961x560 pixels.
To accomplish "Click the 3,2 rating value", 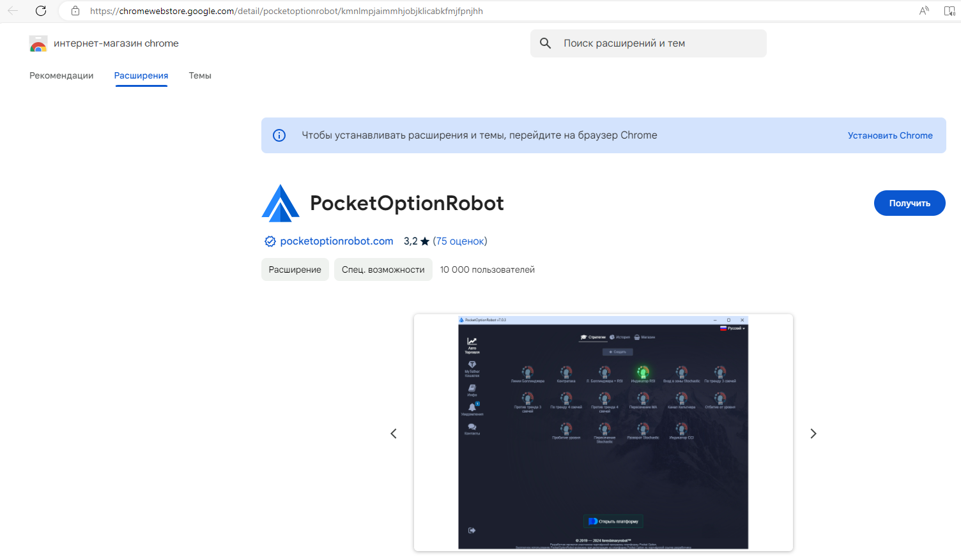I will coord(410,241).
